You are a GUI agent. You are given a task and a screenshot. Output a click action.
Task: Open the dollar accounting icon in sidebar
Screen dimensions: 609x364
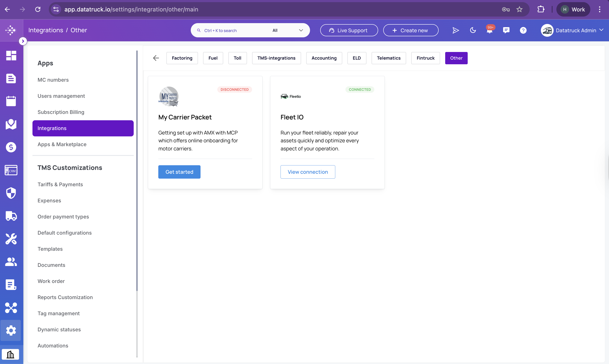tap(11, 147)
